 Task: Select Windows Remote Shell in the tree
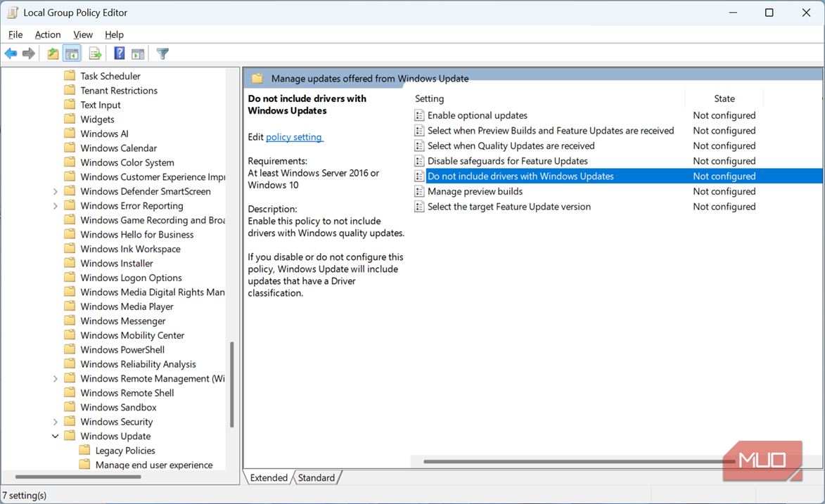coord(127,393)
